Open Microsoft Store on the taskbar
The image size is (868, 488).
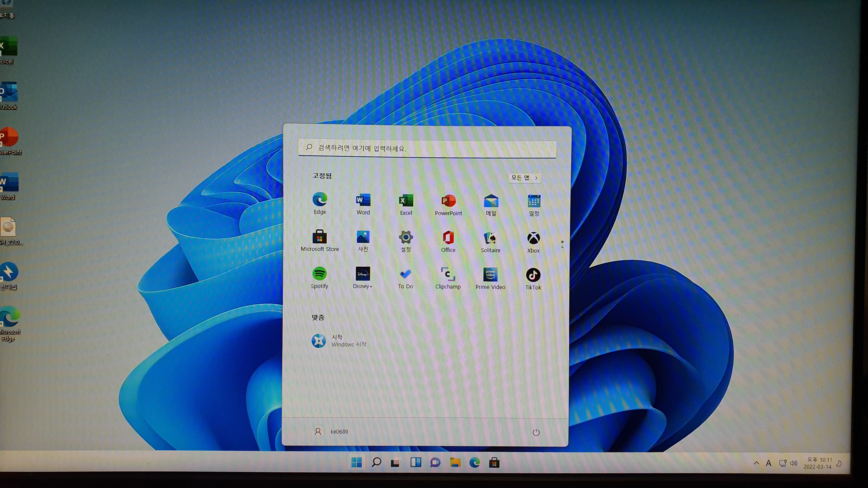pyautogui.click(x=494, y=463)
